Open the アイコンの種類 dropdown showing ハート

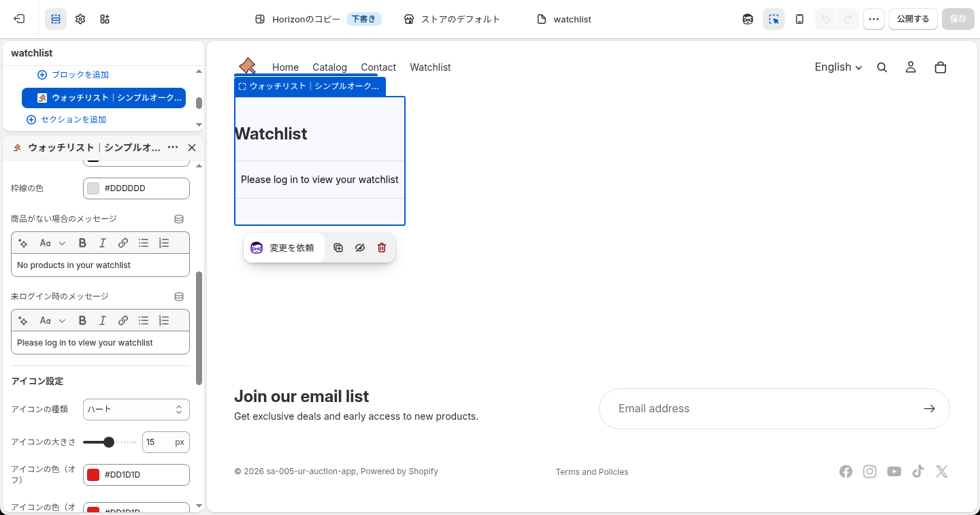pyautogui.click(x=136, y=410)
